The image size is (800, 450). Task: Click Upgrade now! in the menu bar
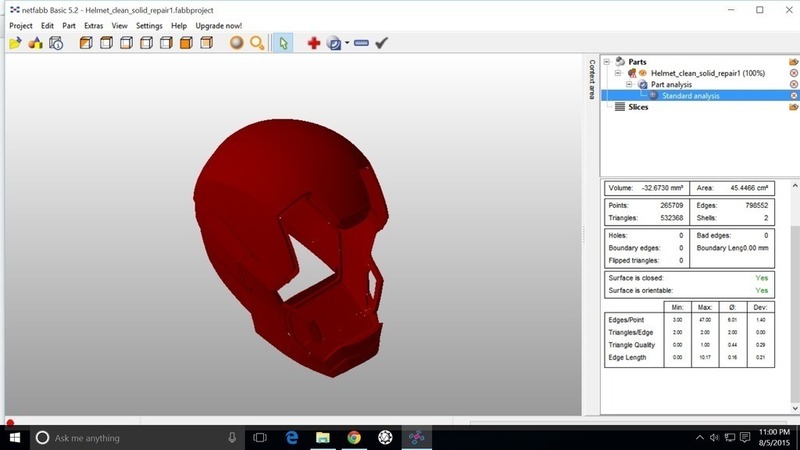(218, 26)
